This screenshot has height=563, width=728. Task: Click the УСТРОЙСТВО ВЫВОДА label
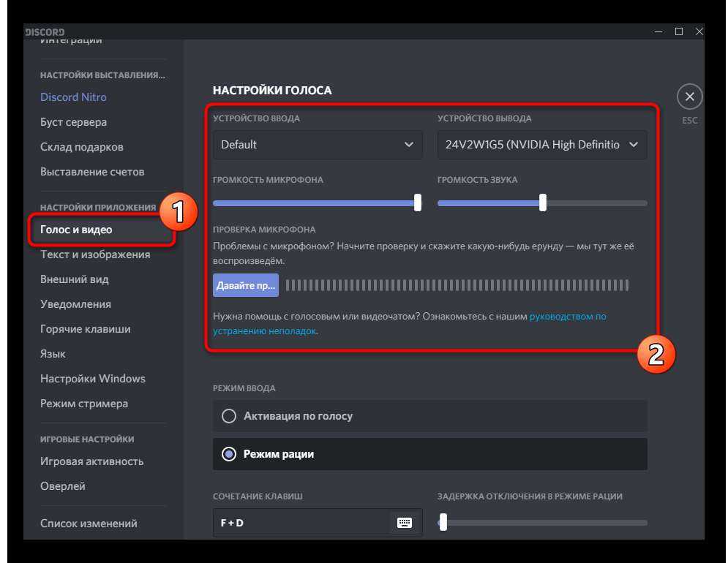pyautogui.click(x=484, y=118)
